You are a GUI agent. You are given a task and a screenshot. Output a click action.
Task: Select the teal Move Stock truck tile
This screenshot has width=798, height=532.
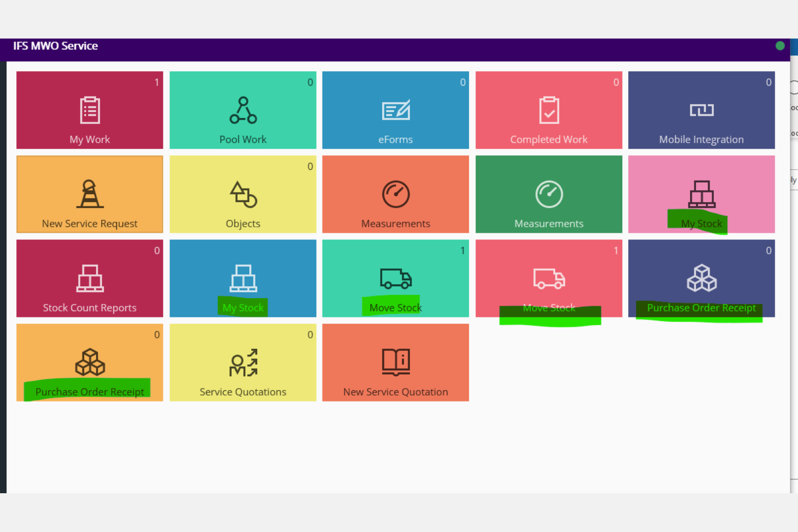(395, 279)
